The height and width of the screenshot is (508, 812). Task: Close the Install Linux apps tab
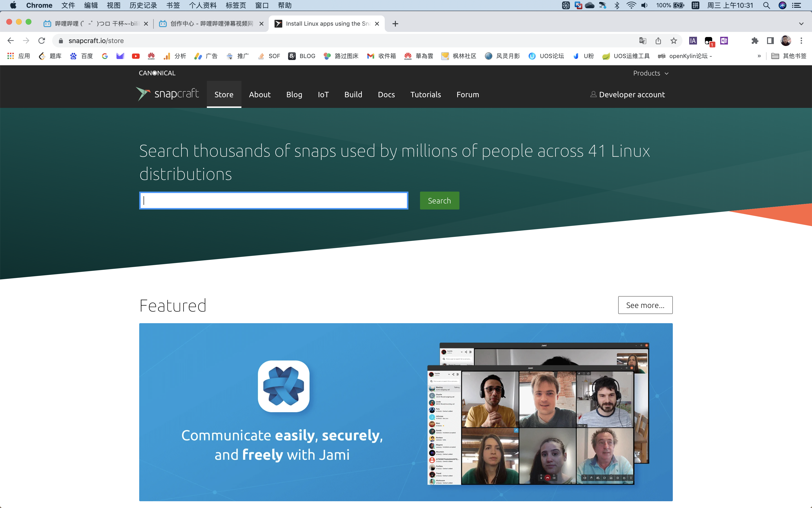[377, 23]
